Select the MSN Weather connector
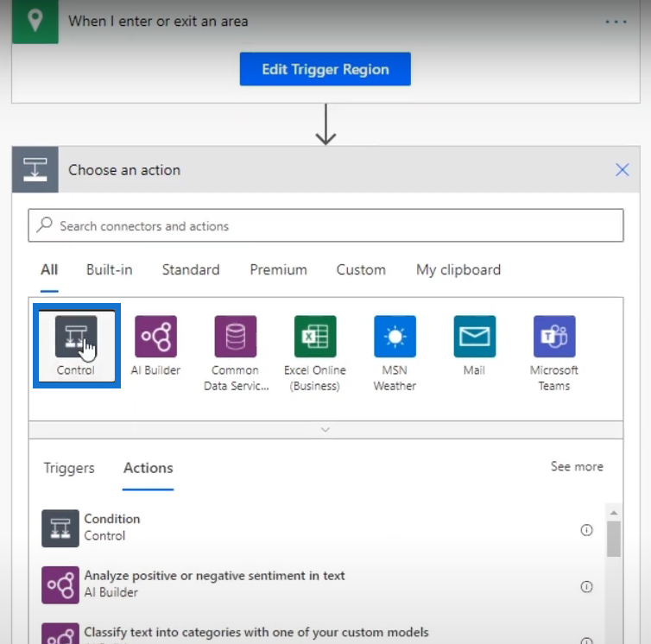Image resolution: width=651 pixels, height=644 pixels. coord(395,353)
